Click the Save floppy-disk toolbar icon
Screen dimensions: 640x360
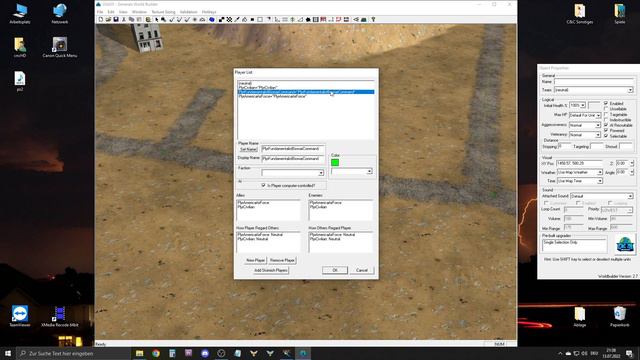[116, 19]
